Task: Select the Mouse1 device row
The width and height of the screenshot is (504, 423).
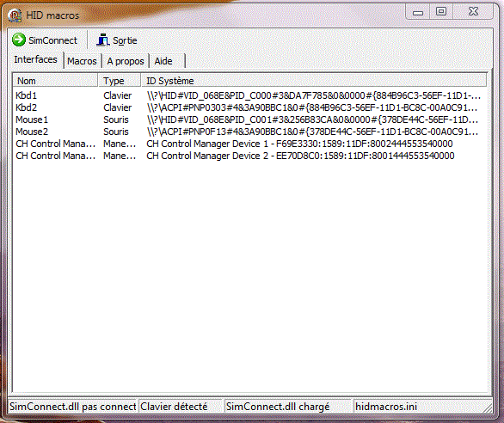Action: pos(249,120)
